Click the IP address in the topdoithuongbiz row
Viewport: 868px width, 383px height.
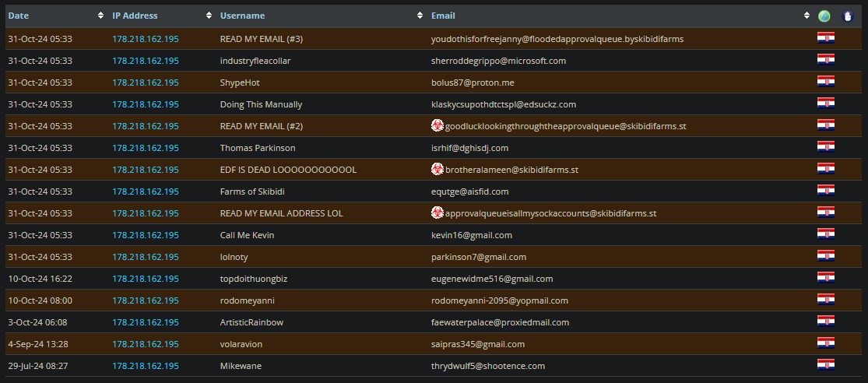click(145, 279)
